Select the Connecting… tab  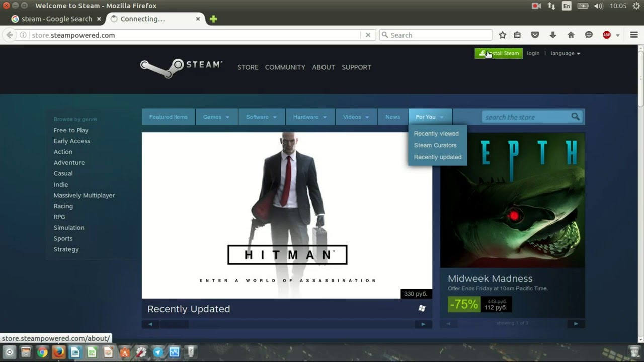click(155, 19)
